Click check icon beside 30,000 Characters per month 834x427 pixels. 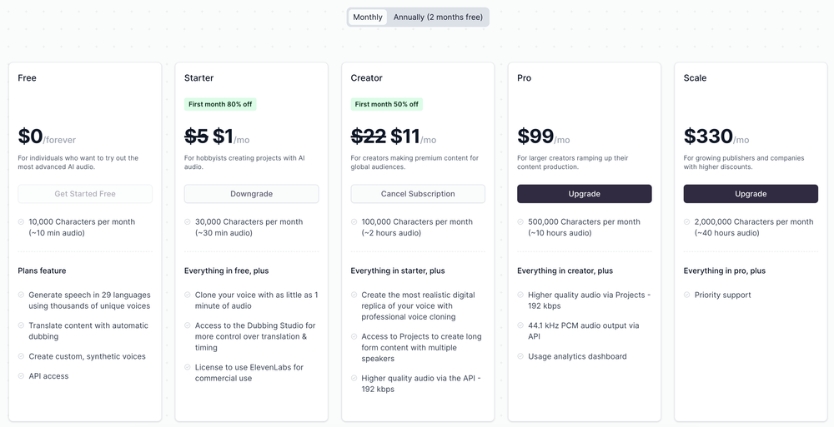[187, 222]
